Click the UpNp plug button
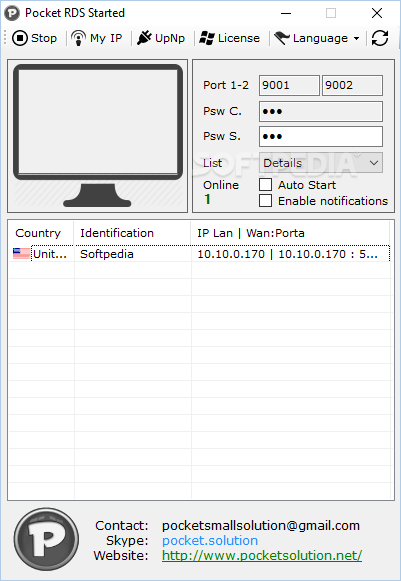The width and height of the screenshot is (401, 581). click(x=161, y=38)
